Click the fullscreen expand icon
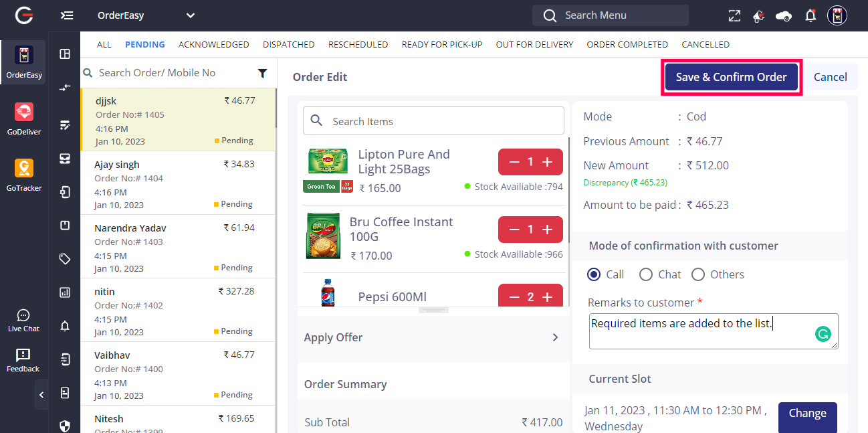 734,15
